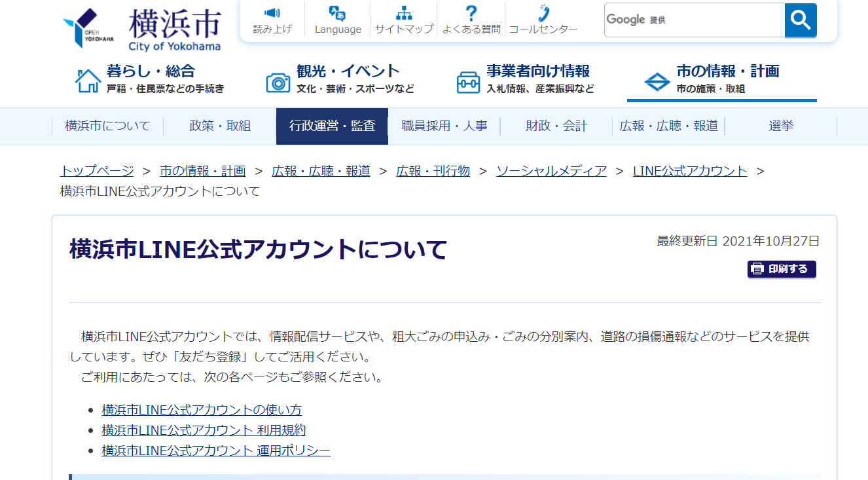The height and width of the screenshot is (480, 868).
Task: Select 市の情報・計画 main category
Action: 721,79
